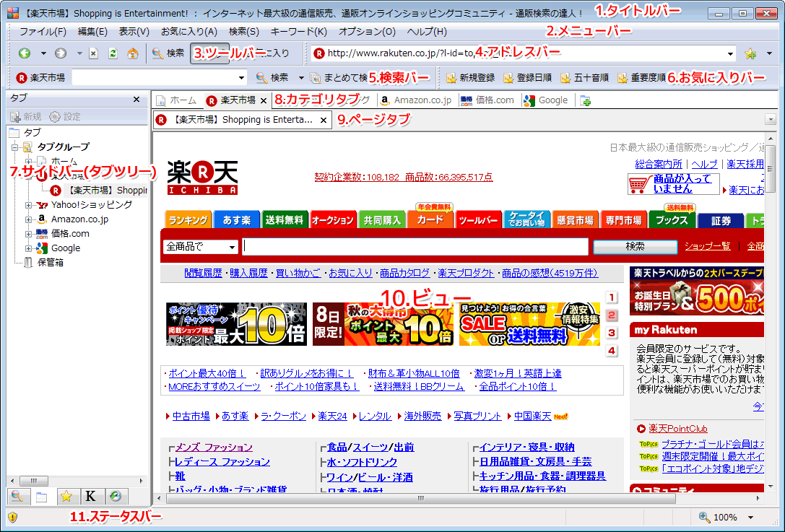Expand the Amazon.co.jp tree node
The height and width of the screenshot is (532, 785).
click(x=29, y=219)
